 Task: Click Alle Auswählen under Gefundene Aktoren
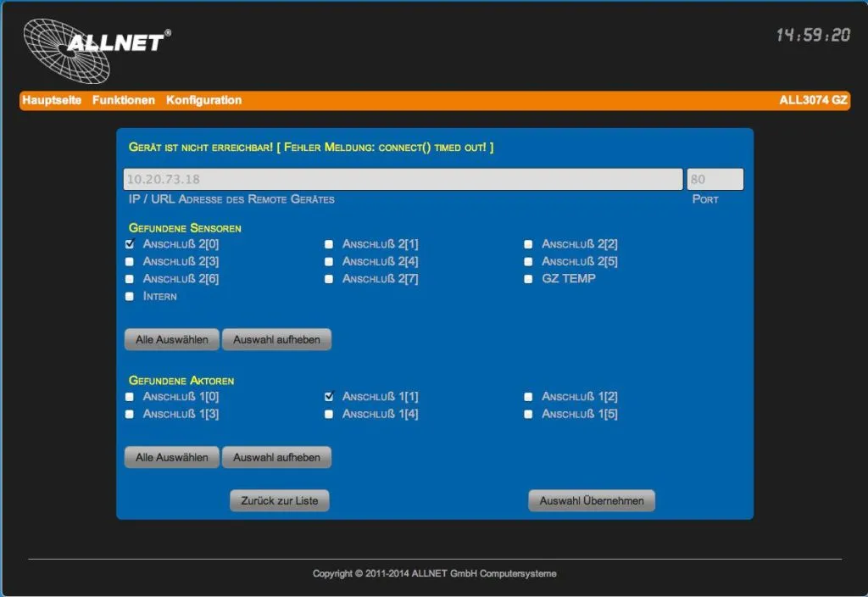tap(171, 457)
